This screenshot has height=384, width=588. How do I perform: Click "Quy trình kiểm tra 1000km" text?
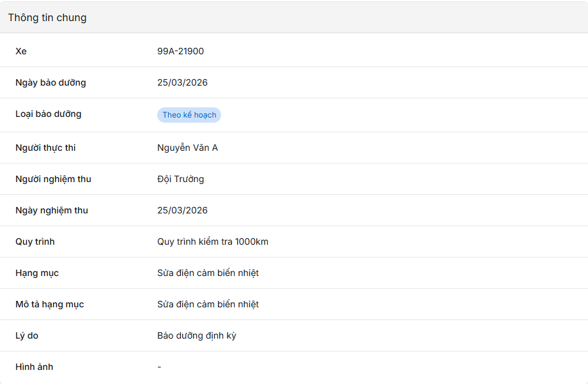click(212, 242)
